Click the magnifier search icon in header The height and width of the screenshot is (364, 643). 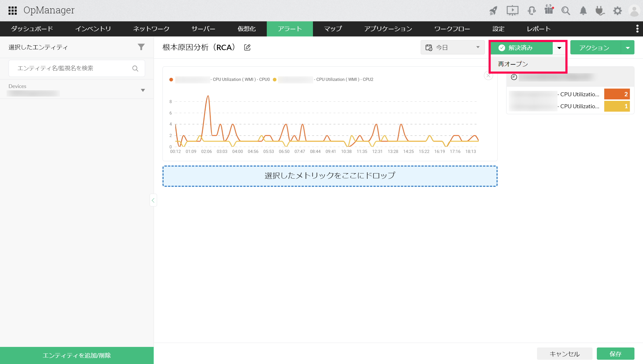pyautogui.click(x=565, y=11)
